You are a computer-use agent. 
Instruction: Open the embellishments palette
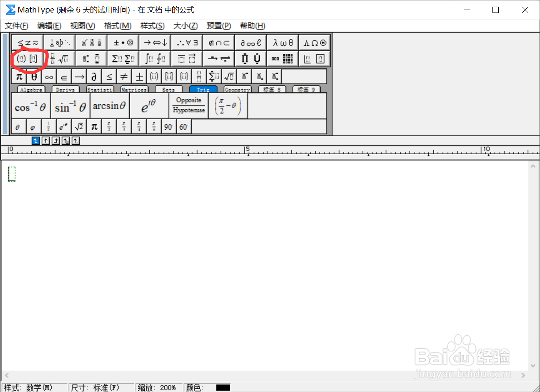[x=91, y=43]
